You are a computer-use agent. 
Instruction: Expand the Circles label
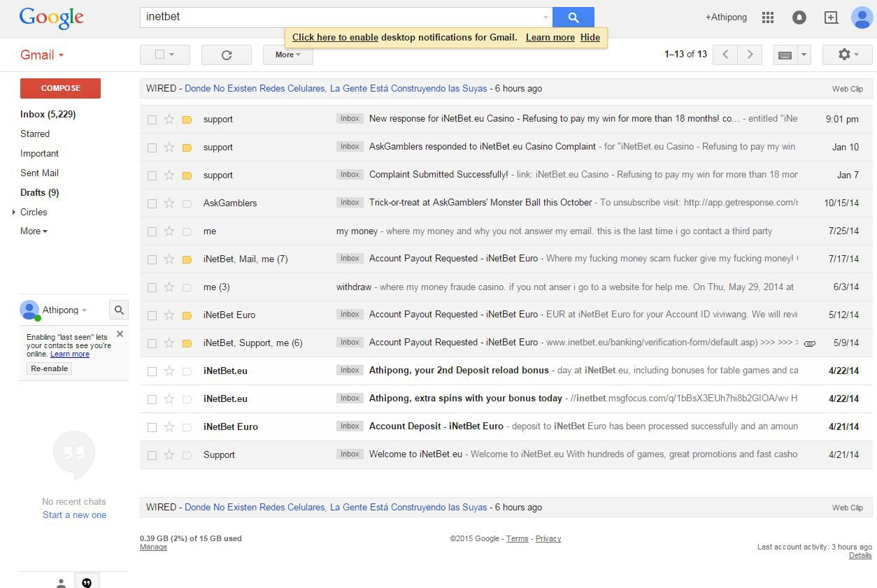coord(14,212)
